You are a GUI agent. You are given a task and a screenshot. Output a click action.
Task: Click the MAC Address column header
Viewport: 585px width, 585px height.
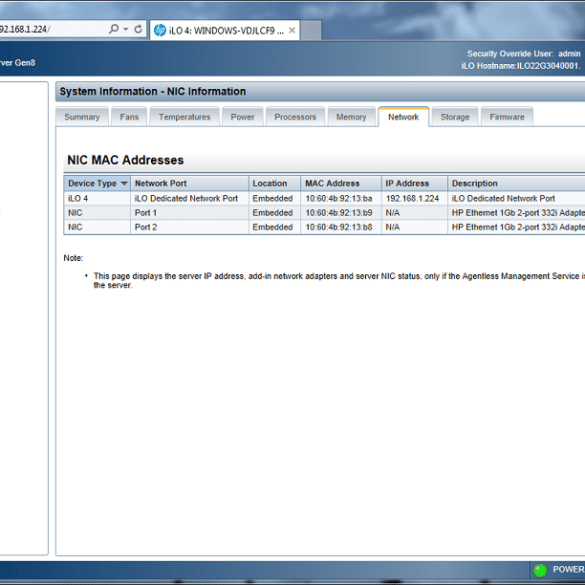[x=341, y=183]
